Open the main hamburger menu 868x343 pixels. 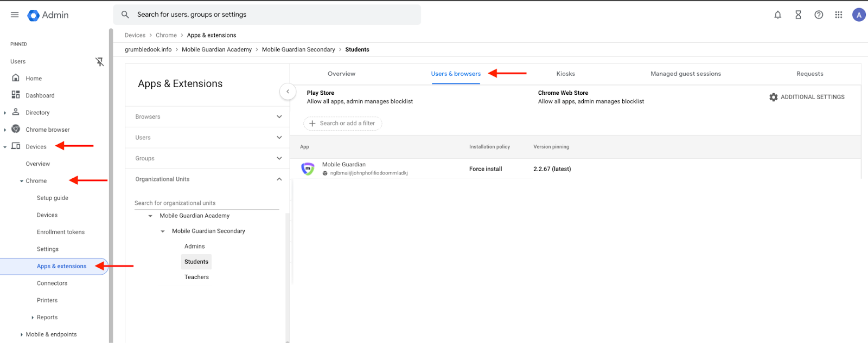pos(15,15)
